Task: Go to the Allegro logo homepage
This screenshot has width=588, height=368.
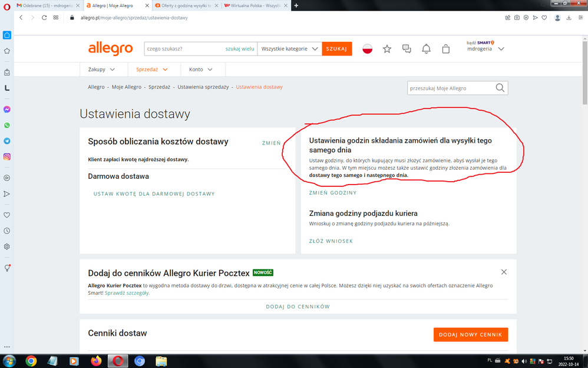Action: tap(111, 49)
